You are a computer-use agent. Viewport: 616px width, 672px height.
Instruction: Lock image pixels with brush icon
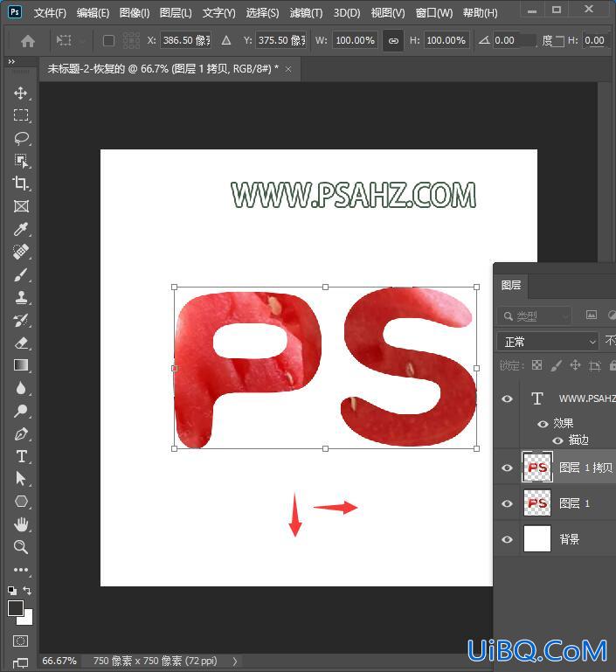click(556, 365)
